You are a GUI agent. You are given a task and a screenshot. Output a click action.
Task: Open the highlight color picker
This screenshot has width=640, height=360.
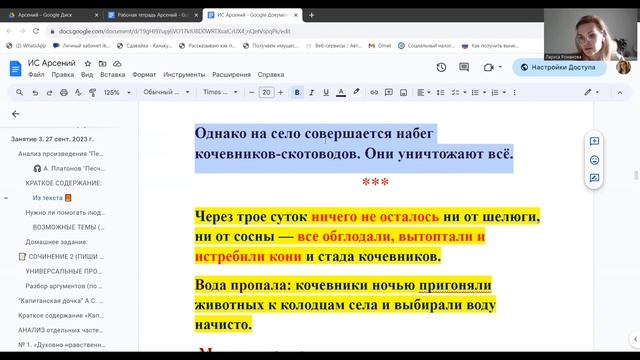[356, 92]
